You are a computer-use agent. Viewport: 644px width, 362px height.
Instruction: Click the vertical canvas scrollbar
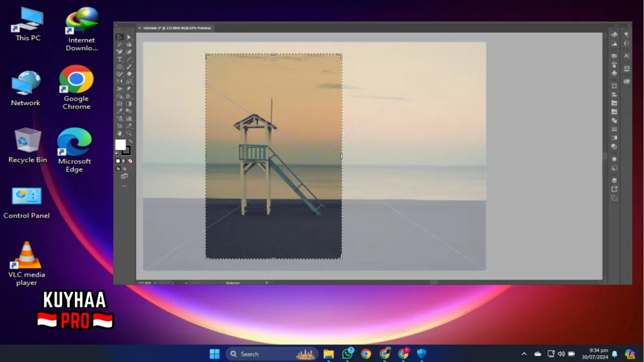(605, 156)
